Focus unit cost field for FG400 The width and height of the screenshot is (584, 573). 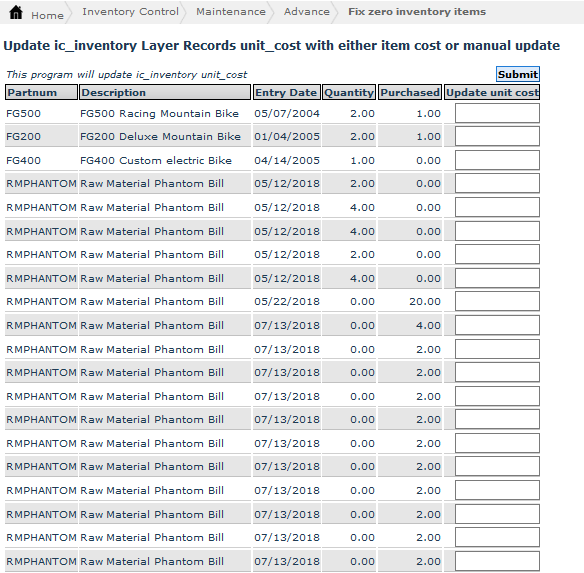(x=497, y=160)
